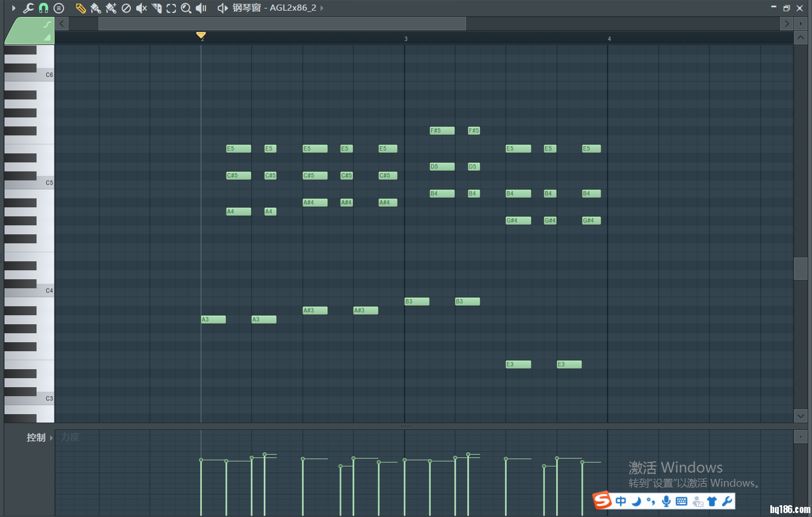Click the vertical scroll-up arrow

pos(800,38)
